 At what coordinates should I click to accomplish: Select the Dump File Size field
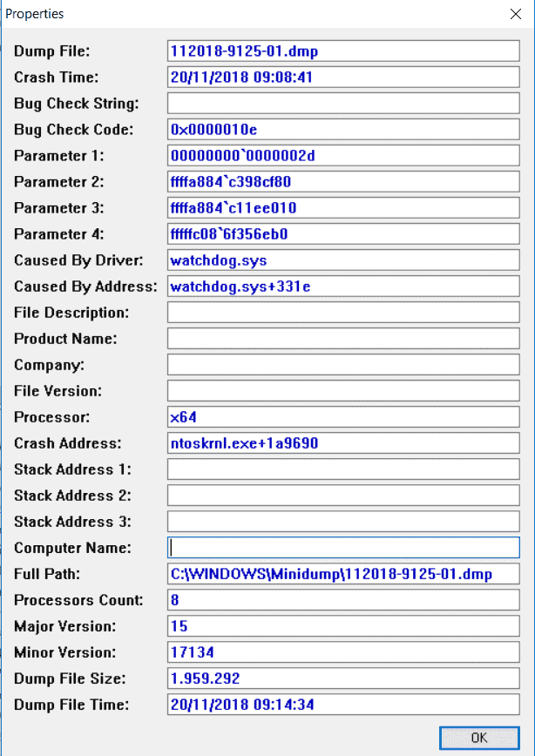pyautogui.click(x=343, y=678)
